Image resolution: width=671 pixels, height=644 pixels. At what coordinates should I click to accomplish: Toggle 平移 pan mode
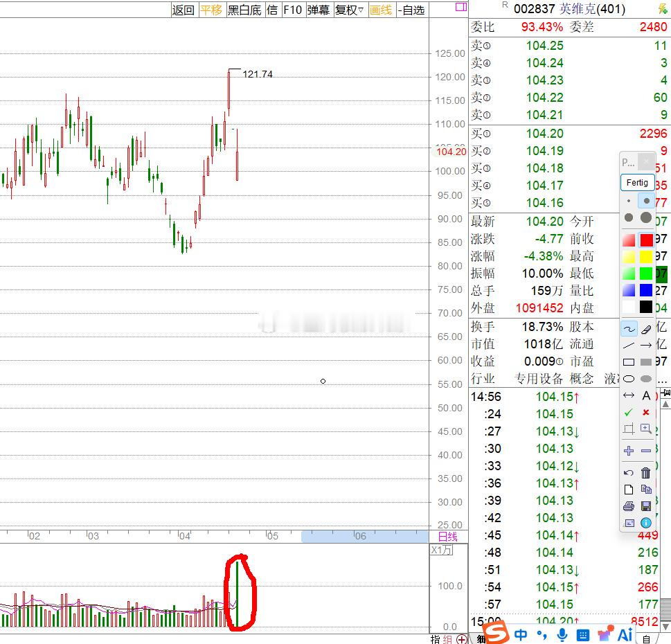point(211,10)
